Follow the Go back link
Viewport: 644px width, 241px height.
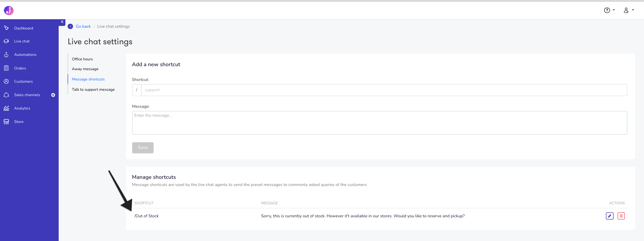point(83,26)
